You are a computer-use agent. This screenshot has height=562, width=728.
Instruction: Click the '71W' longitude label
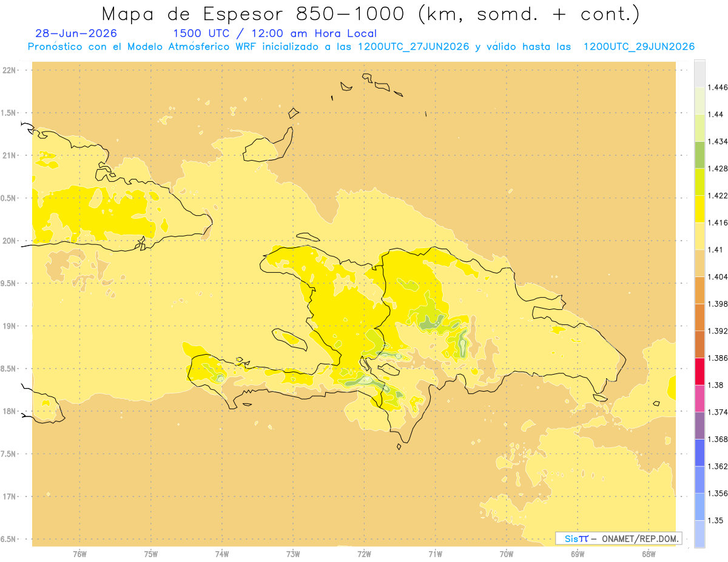[435, 554]
